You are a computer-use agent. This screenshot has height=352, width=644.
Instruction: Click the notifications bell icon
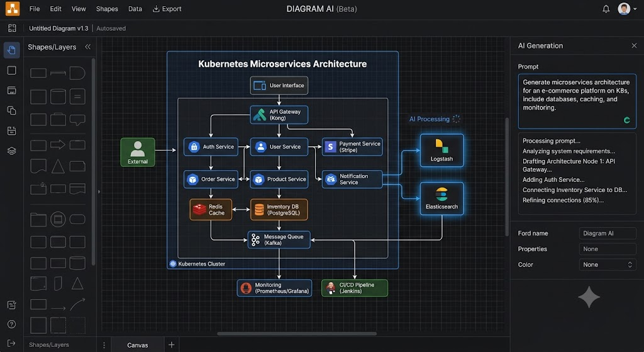(606, 9)
